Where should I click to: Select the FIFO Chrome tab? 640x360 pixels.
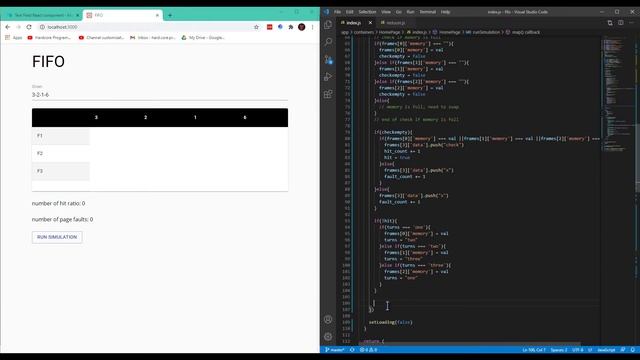pos(122,16)
